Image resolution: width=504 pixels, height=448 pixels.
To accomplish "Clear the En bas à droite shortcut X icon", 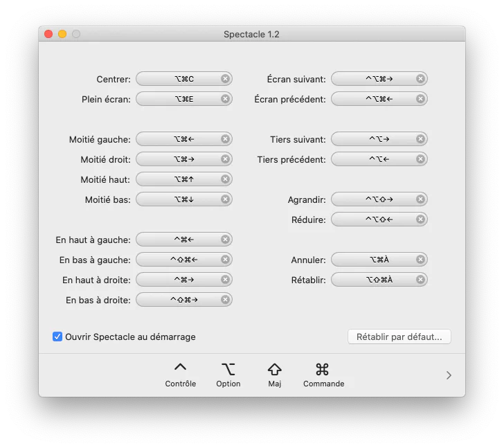I will click(225, 300).
